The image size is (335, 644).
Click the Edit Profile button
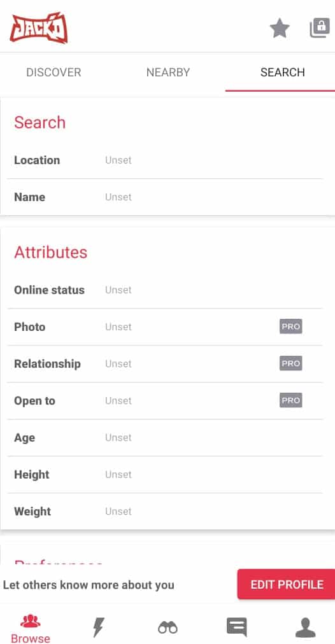(x=286, y=584)
